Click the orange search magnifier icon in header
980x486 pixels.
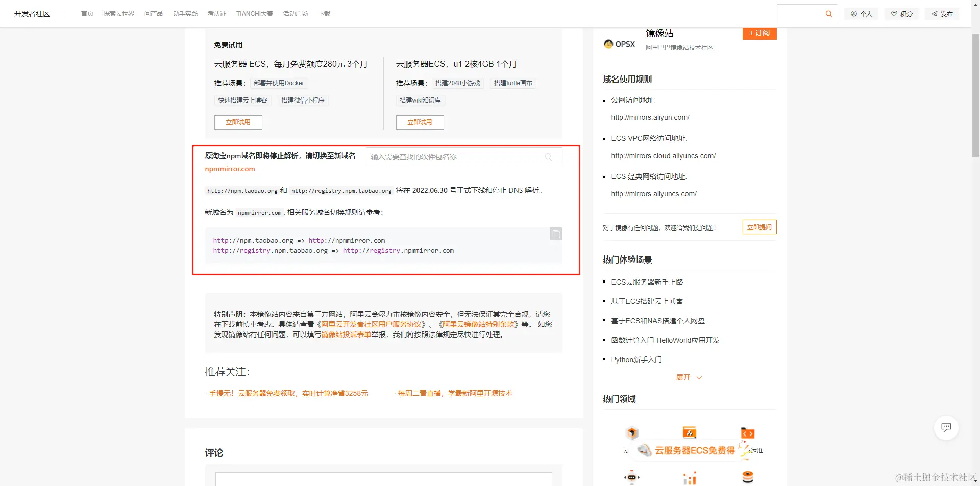coord(829,14)
